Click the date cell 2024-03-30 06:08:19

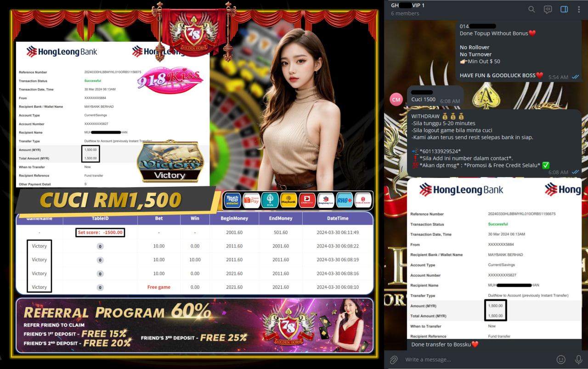coord(338,260)
